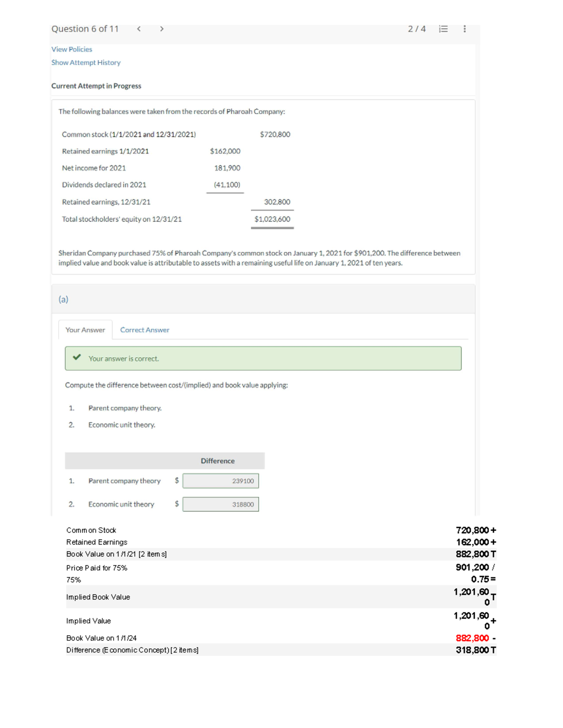Click the green checkmark in the banner
563x728 pixels.
click(x=76, y=358)
